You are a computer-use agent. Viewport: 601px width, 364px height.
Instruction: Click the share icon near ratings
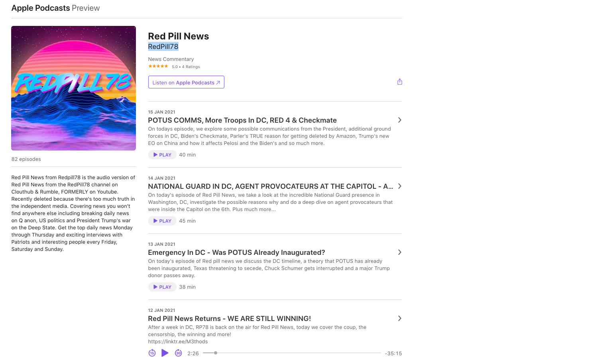[400, 82]
